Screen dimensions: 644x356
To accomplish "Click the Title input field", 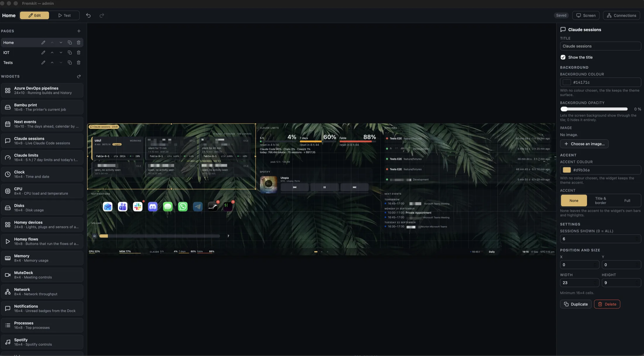I will click(x=600, y=46).
